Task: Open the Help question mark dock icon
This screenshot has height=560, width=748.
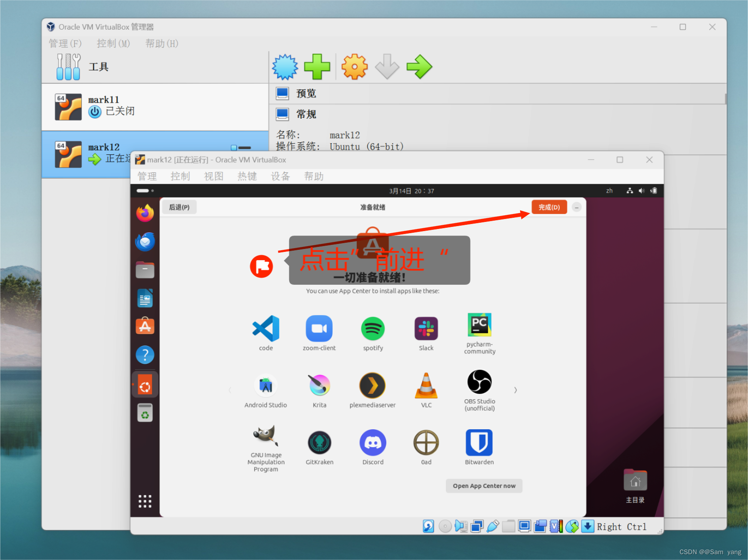Action: [x=145, y=355]
